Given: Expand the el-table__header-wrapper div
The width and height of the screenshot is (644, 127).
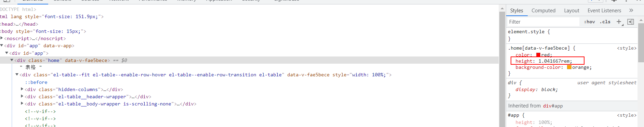Looking at the screenshot, I should (x=22, y=96).
